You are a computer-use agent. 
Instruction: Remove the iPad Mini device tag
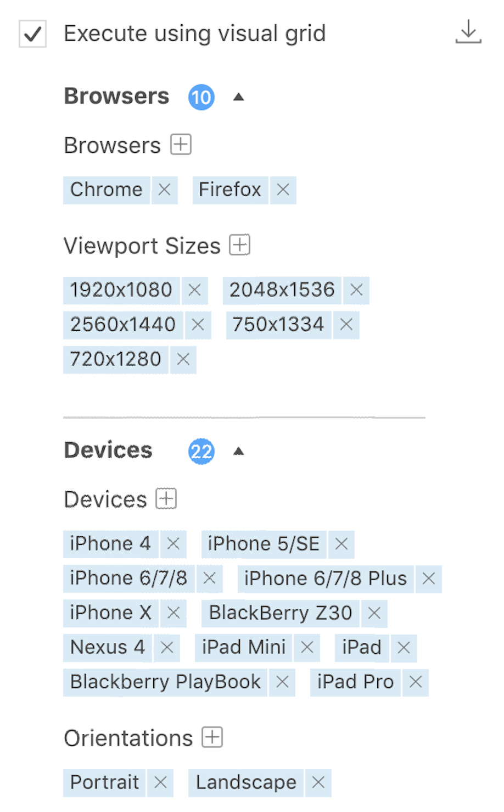click(x=307, y=647)
